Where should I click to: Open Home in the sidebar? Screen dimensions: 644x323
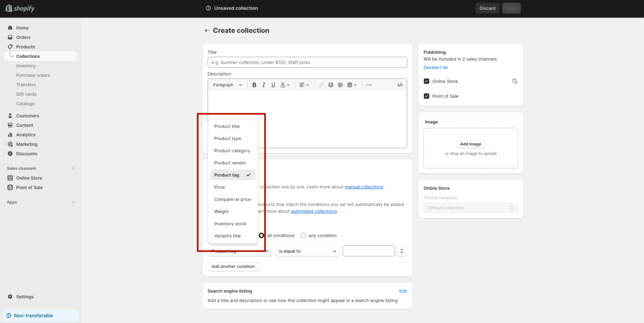click(22, 28)
